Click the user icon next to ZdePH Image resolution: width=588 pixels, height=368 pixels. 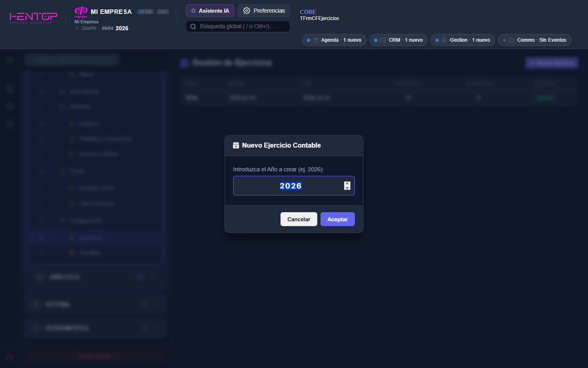pyautogui.click(x=77, y=28)
